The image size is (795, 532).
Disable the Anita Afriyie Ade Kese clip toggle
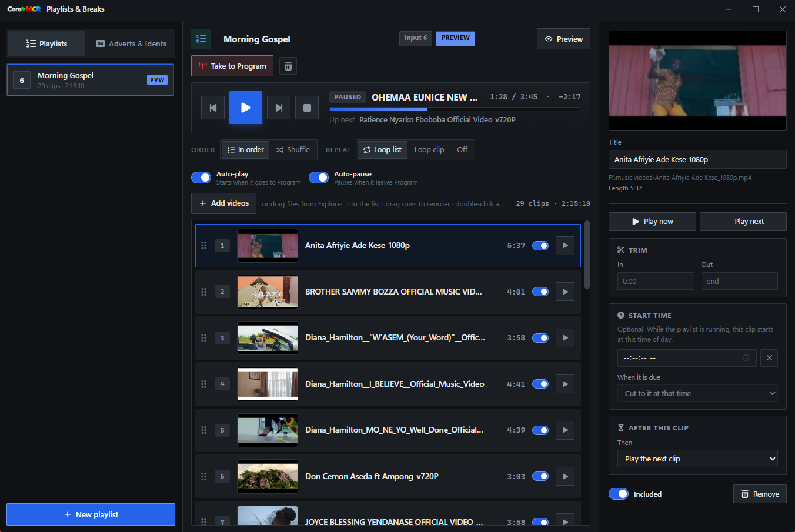(x=540, y=246)
